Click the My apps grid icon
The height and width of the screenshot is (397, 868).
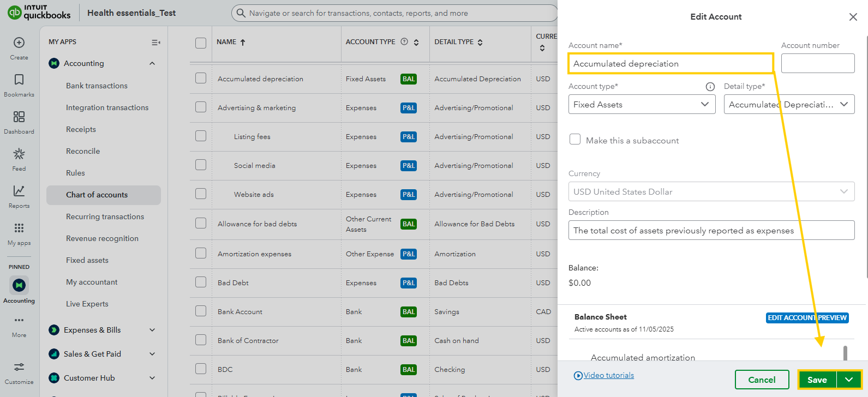click(19, 228)
